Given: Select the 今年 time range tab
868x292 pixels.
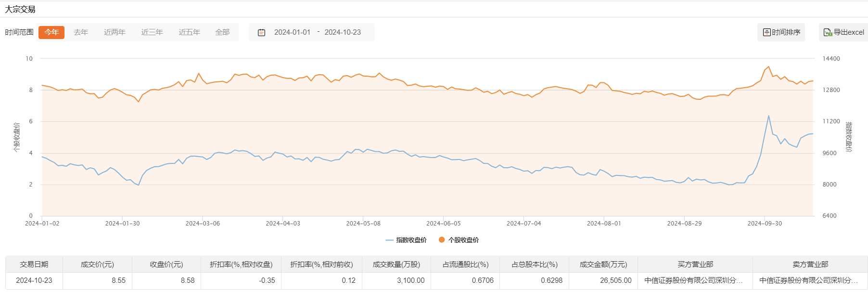Looking at the screenshot, I should click(51, 32).
